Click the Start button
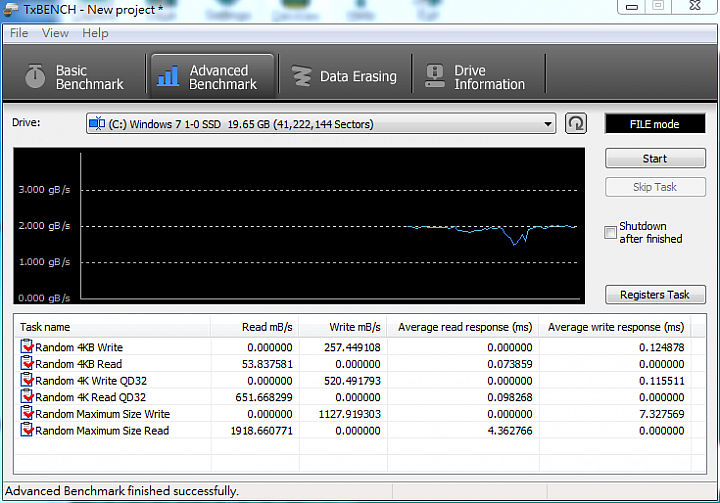This screenshot has width=720, height=503. tap(655, 158)
